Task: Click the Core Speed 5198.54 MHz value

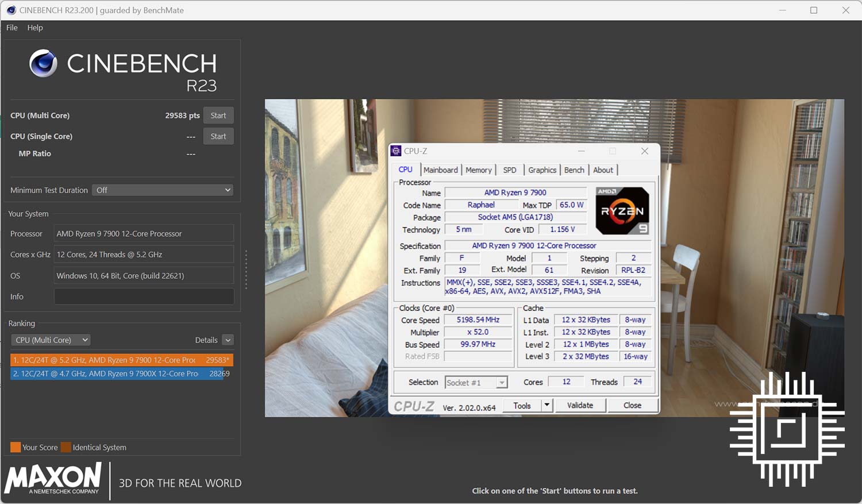Action: click(x=478, y=320)
